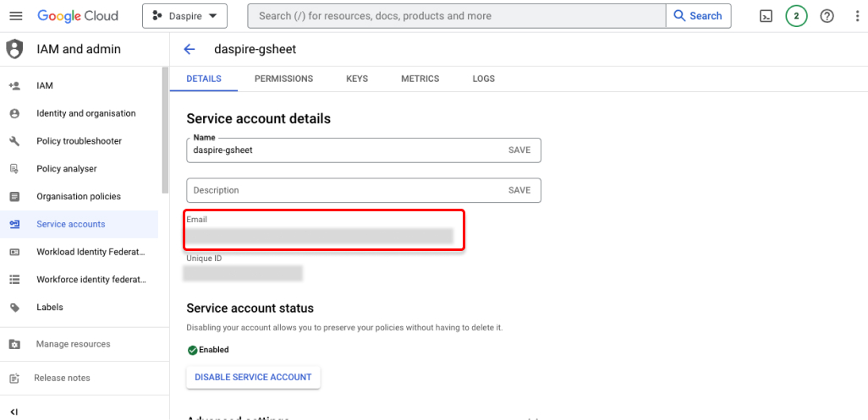Open Labels in the sidebar
Image resolution: width=868 pixels, height=420 pixels.
(x=50, y=308)
